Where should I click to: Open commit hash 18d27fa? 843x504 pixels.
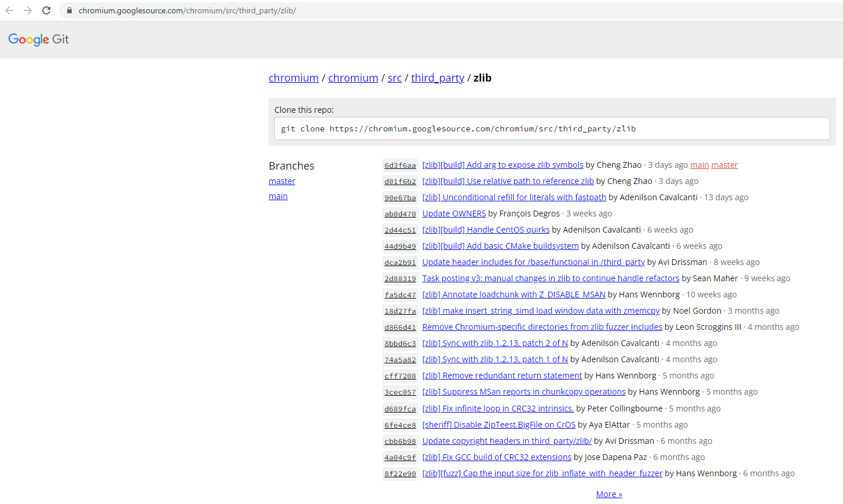tap(400, 311)
